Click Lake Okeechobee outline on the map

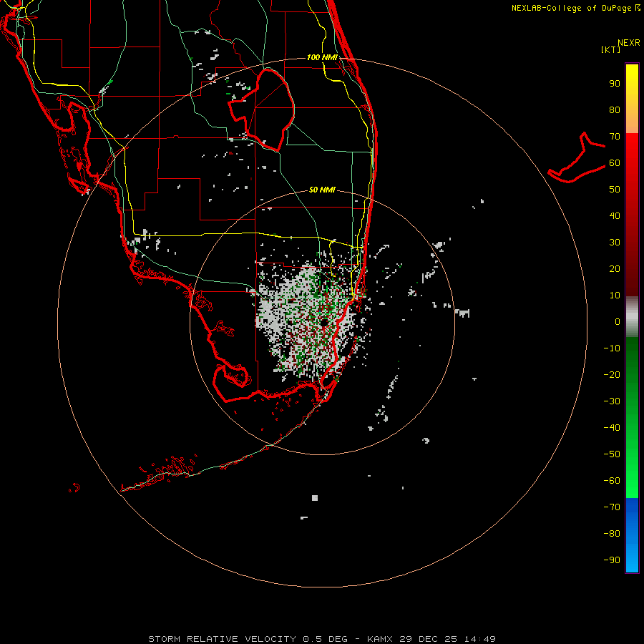(262, 109)
